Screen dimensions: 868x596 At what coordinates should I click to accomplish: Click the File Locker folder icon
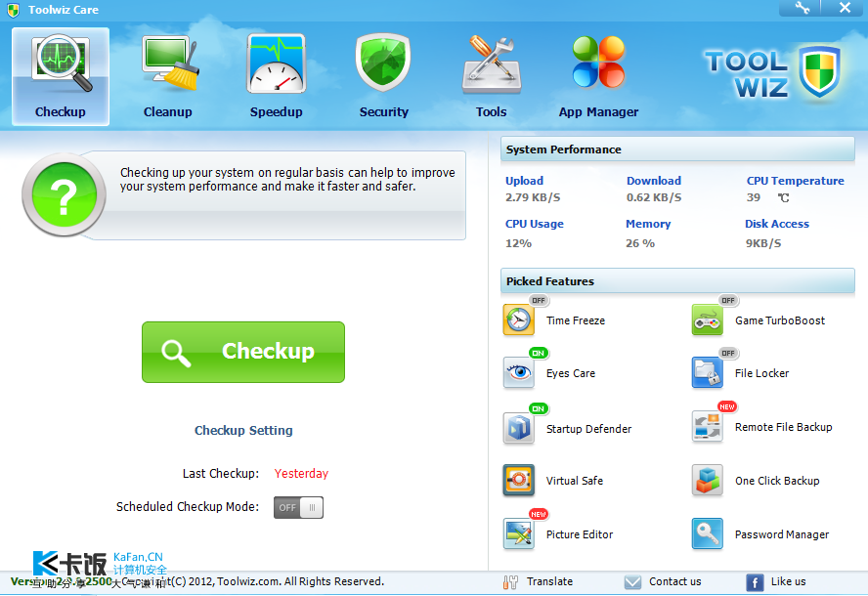point(708,372)
